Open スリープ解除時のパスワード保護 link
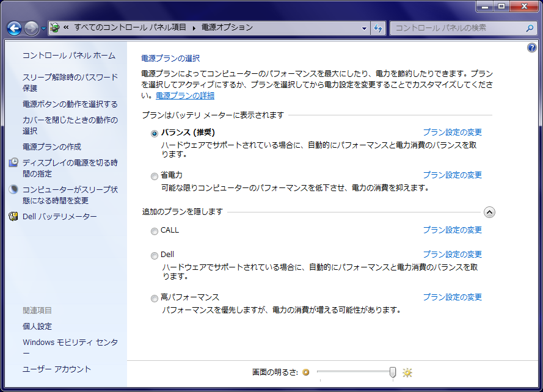The image size is (543, 392). tap(70, 82)
